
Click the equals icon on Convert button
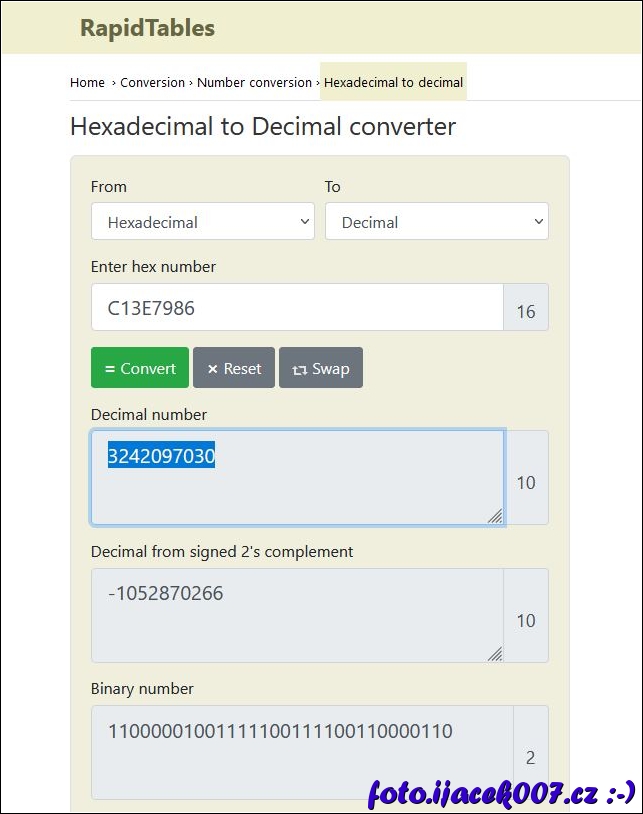click(110, 369)
